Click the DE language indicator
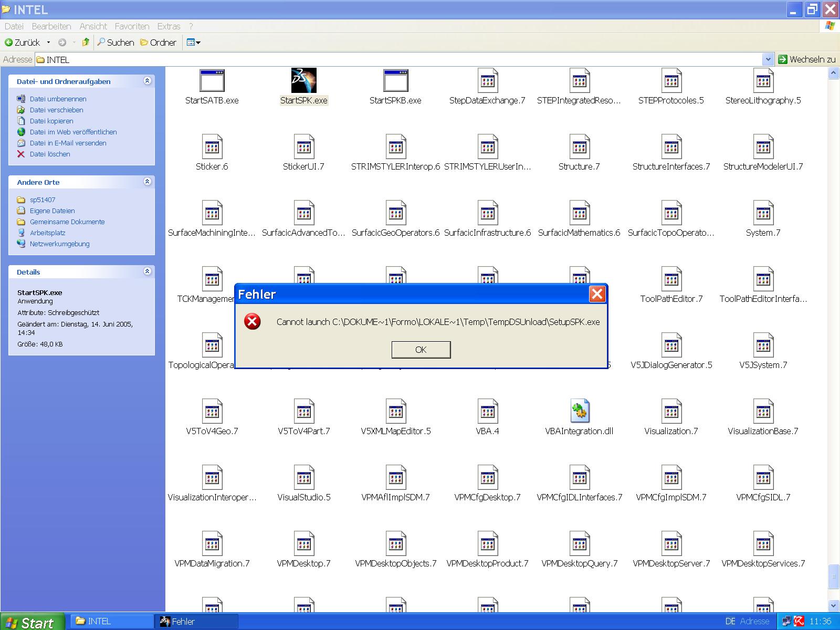 click(730, 622)
